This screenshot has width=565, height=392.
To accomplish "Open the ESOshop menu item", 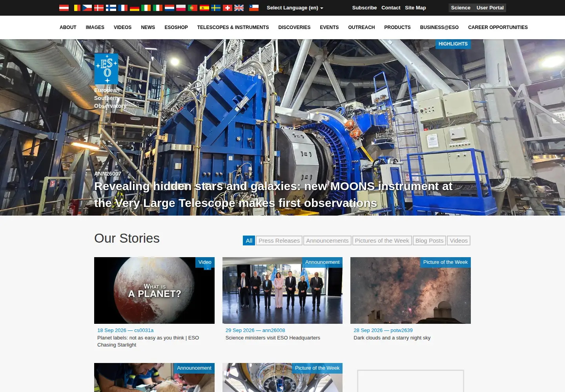I will [x=176, y=27].
